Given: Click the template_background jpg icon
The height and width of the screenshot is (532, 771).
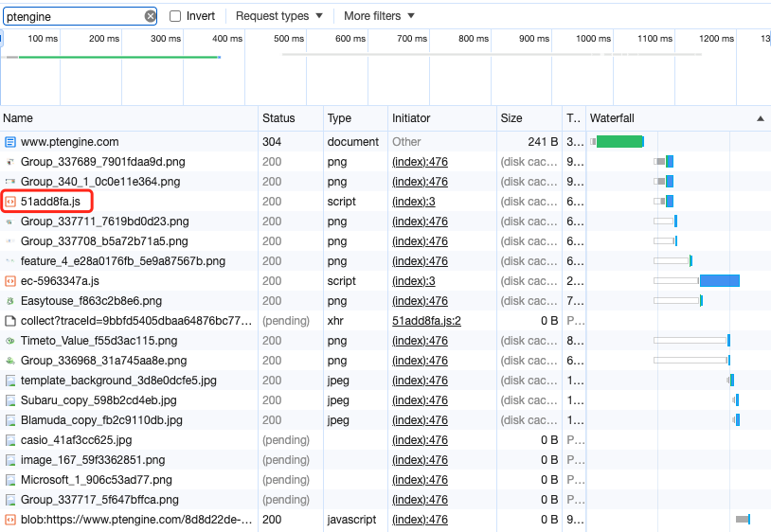Looking at the screenshot, I should (x=10, y=381).
